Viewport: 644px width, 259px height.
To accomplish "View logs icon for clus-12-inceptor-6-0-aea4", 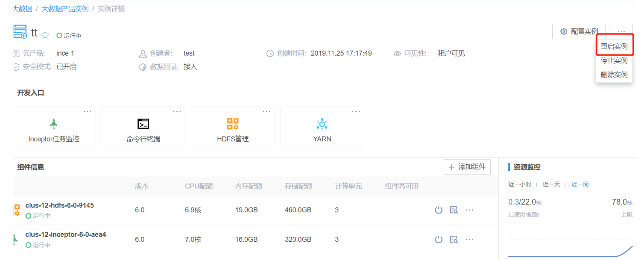I will pos(453,240).
